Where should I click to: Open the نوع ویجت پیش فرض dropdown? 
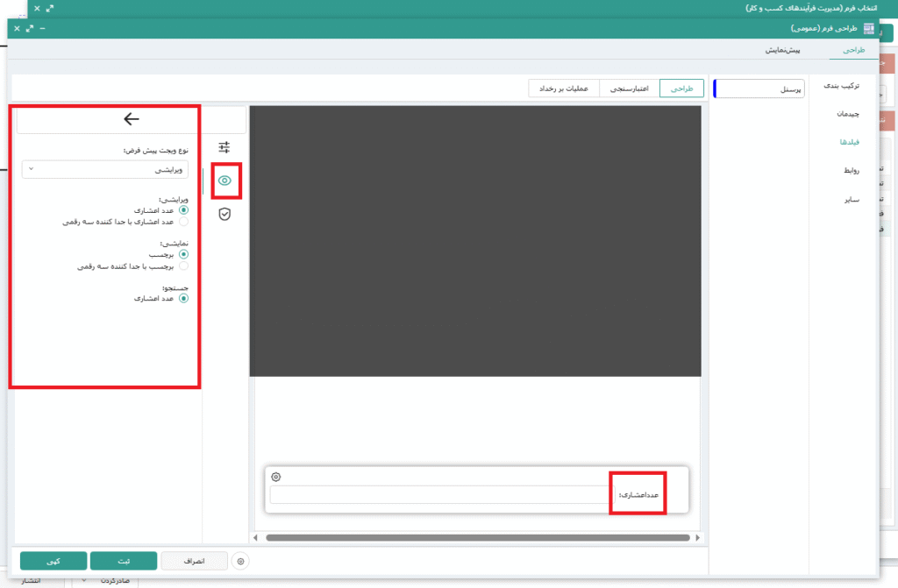pyautogui.click(x=105, y=169)
